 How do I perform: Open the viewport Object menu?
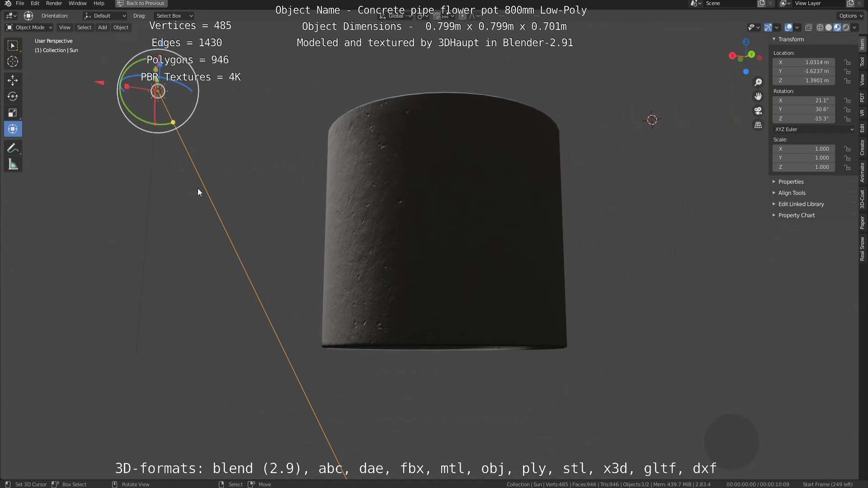coord(121,28)
